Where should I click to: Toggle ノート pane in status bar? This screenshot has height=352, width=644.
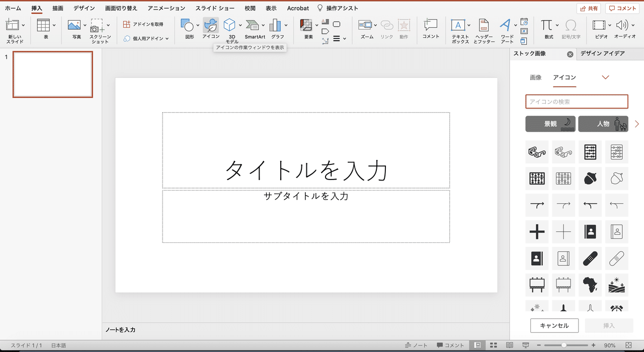click(416, 345)
